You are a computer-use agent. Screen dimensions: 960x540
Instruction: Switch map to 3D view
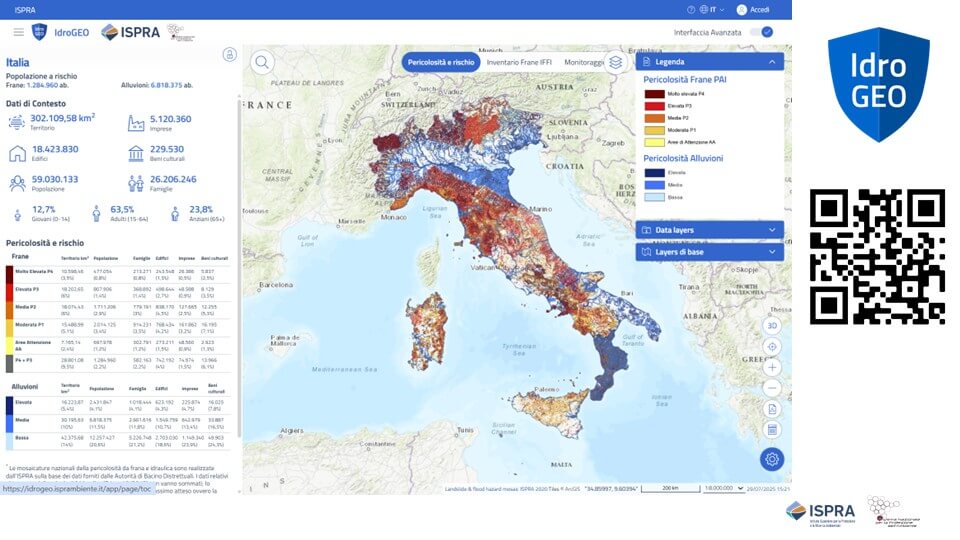[x=771, y=326]
